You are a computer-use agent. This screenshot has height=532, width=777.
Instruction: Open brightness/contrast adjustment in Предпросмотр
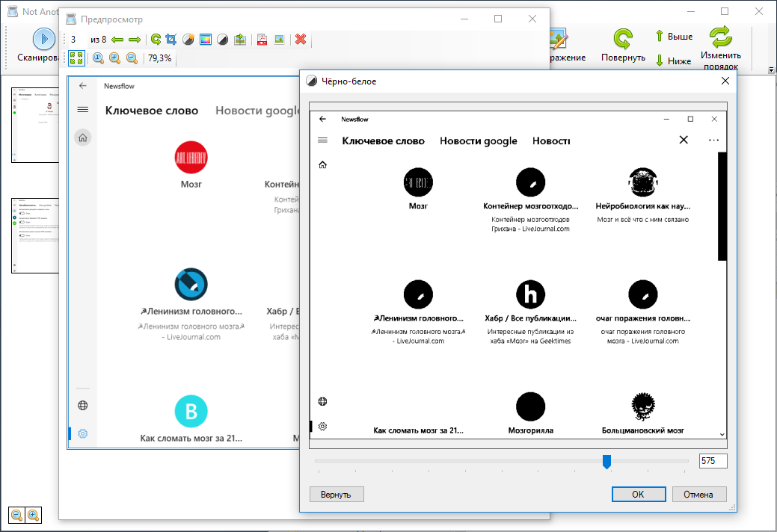coord(188,40)
